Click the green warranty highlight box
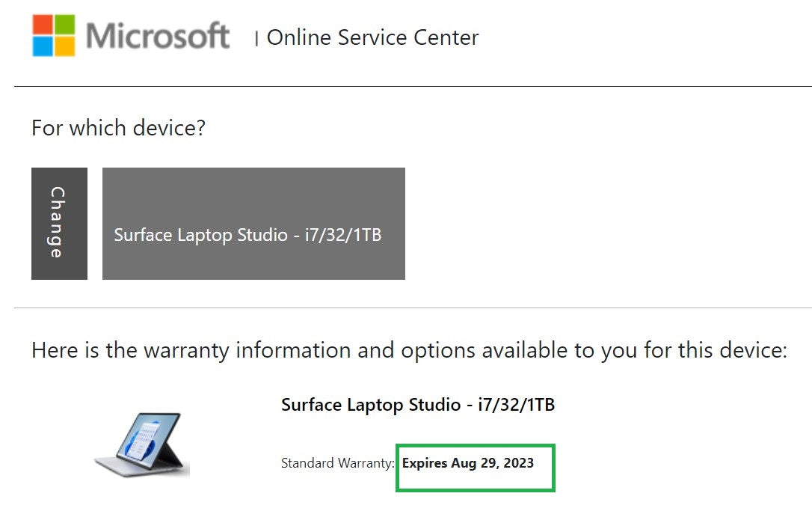This screenshot has height=517, width=812. point(475,467)
